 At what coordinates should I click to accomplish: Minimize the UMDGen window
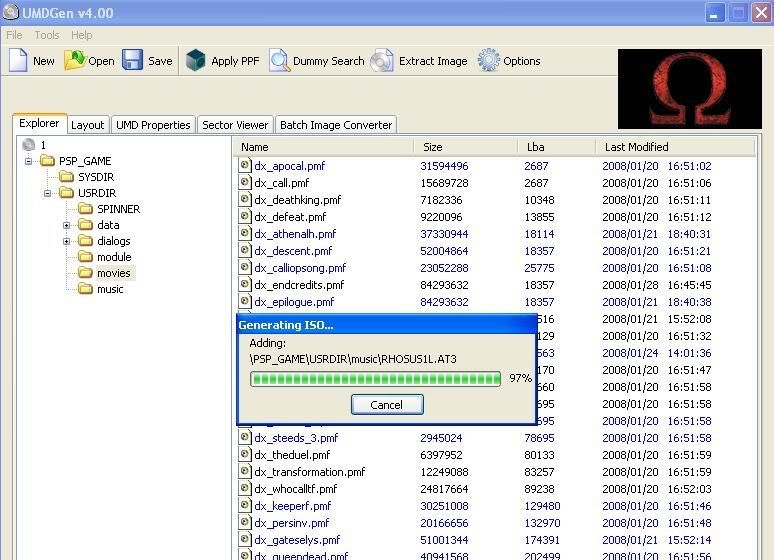[714, 13]
